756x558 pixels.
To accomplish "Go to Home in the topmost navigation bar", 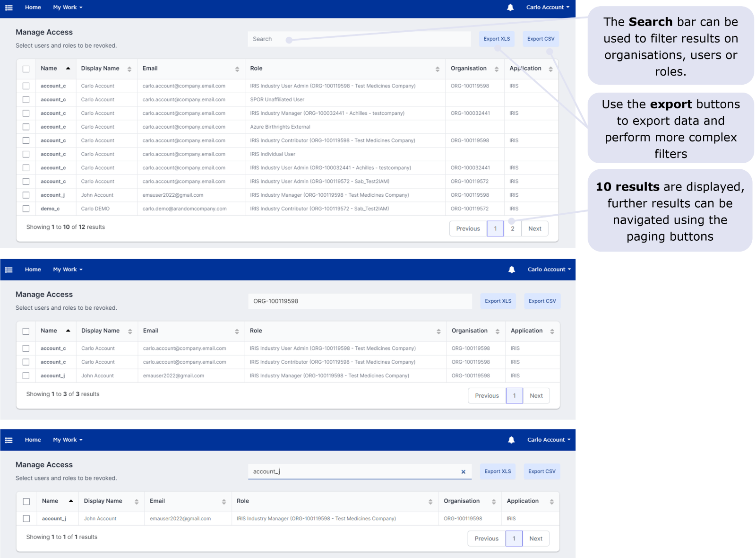I will (x=33, y=8).
